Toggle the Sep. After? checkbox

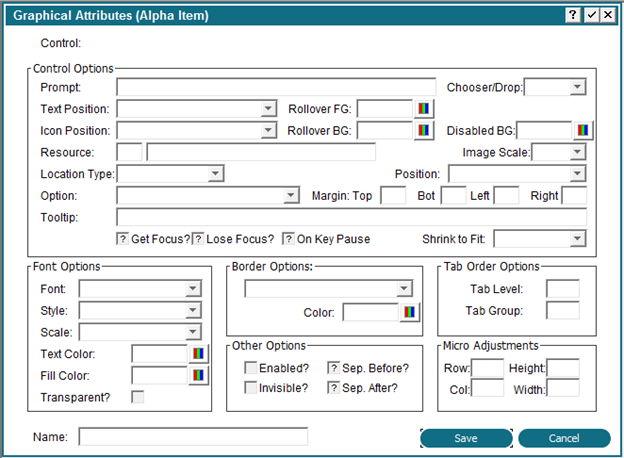[333, 388]
